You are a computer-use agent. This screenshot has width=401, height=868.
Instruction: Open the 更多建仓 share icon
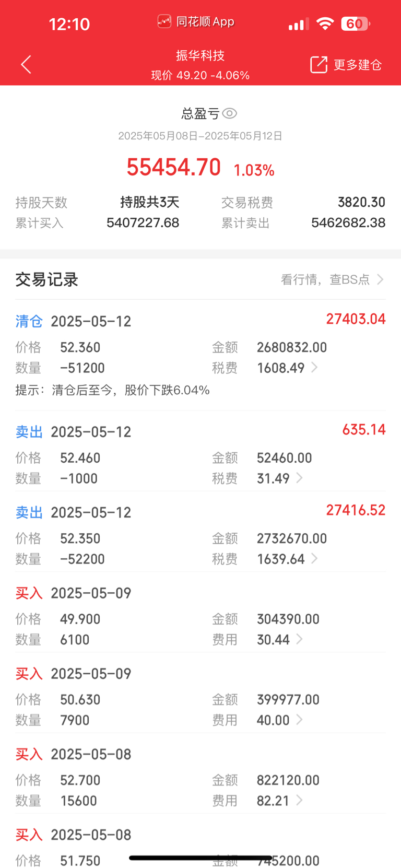[x=319, y=64]
